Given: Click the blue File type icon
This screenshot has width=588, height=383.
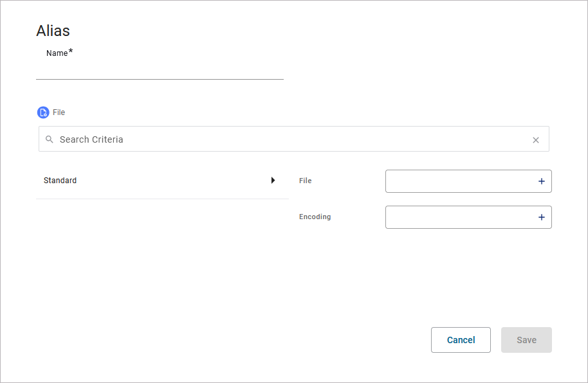Looking at the screenshot, I should (x=43, y=112).
